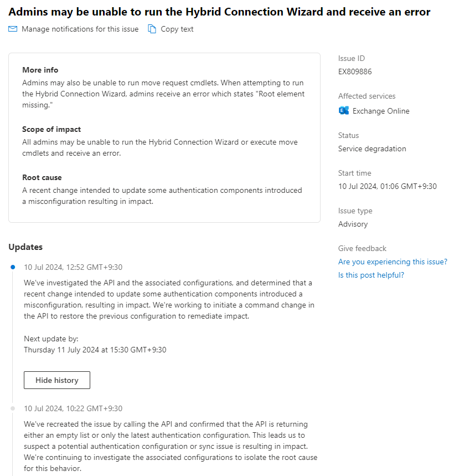
Task: Click the More info heading
Action: pyautogui.click(x=40, y=70)
